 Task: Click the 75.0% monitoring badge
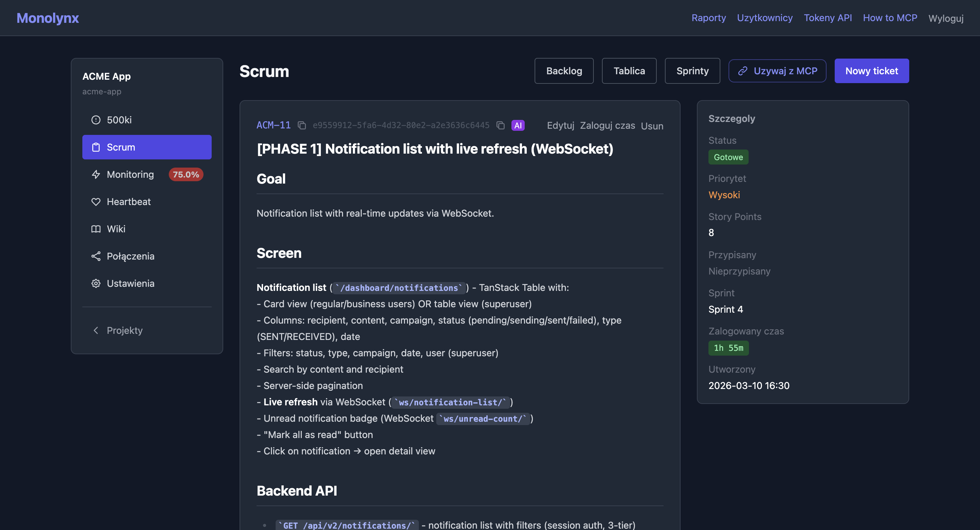tap(186, 174)
